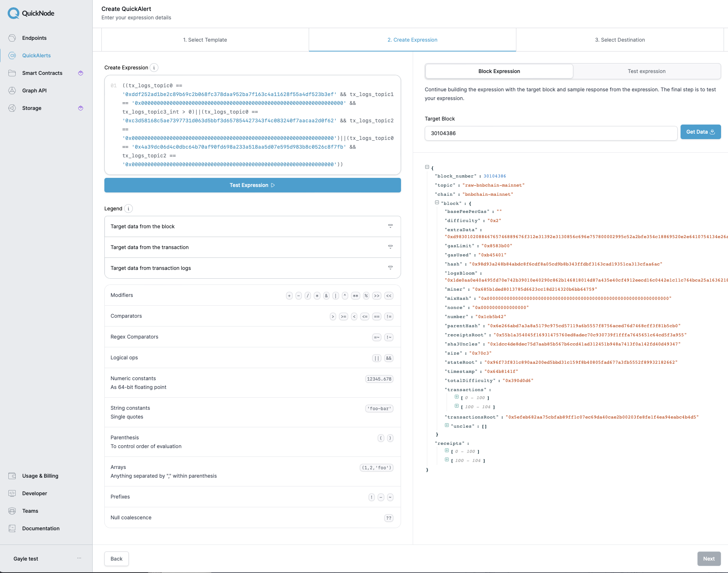Expand transactions [0 - 100] node

tap(457, 397)
